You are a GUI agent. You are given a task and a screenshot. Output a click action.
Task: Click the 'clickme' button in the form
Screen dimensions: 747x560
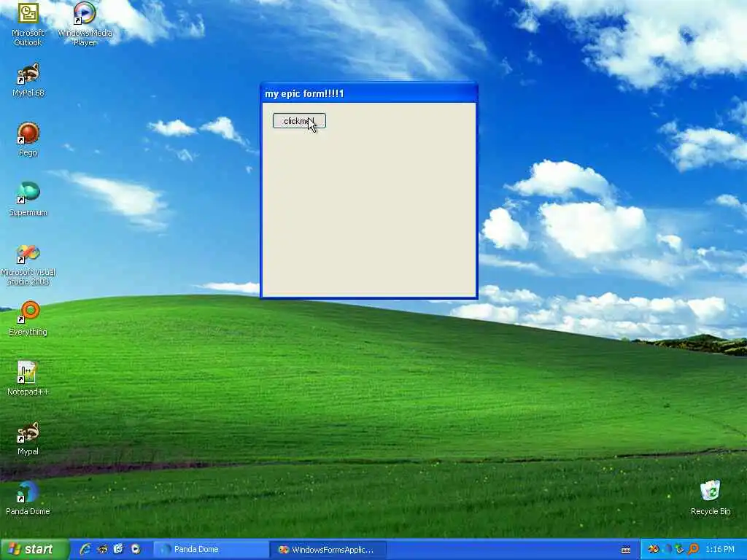coord(299,121)
